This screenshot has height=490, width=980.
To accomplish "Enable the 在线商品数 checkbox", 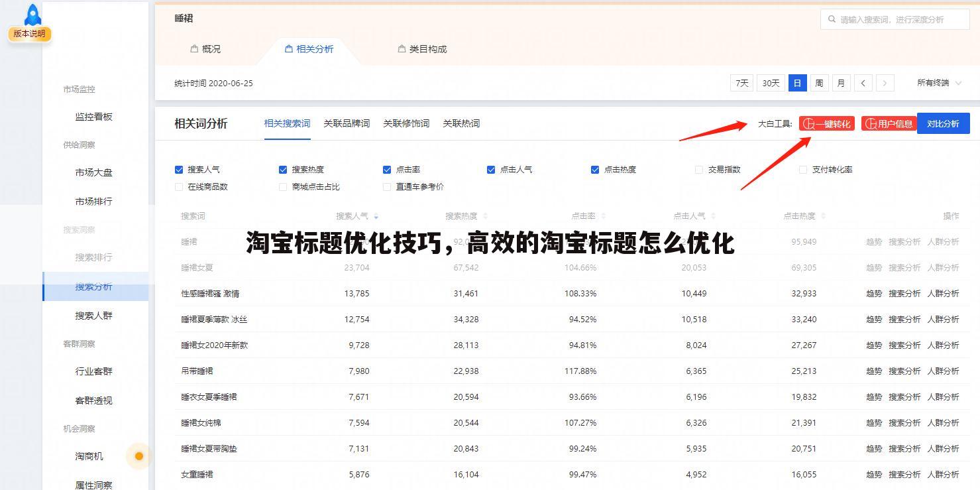I will (x=179, y=187).
